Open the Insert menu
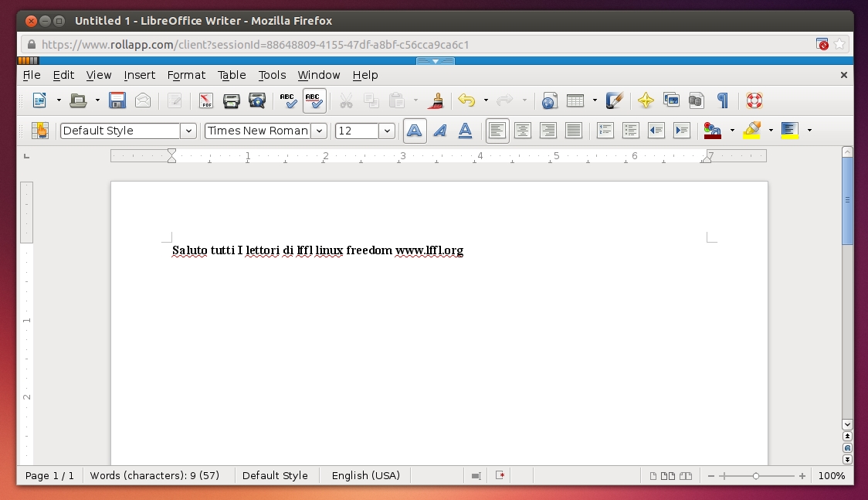This screenshot has width=868, height=500. pyautogui.click(x=140, y=75)
